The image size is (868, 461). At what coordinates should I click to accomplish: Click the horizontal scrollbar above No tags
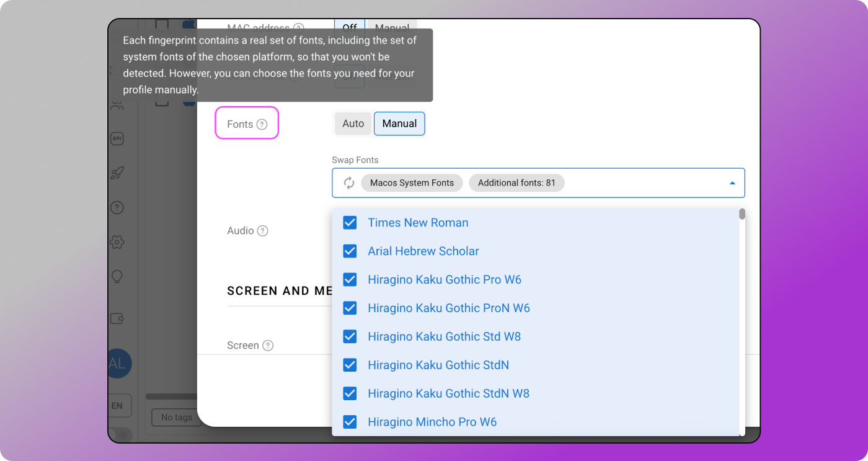tap(171, 396)
